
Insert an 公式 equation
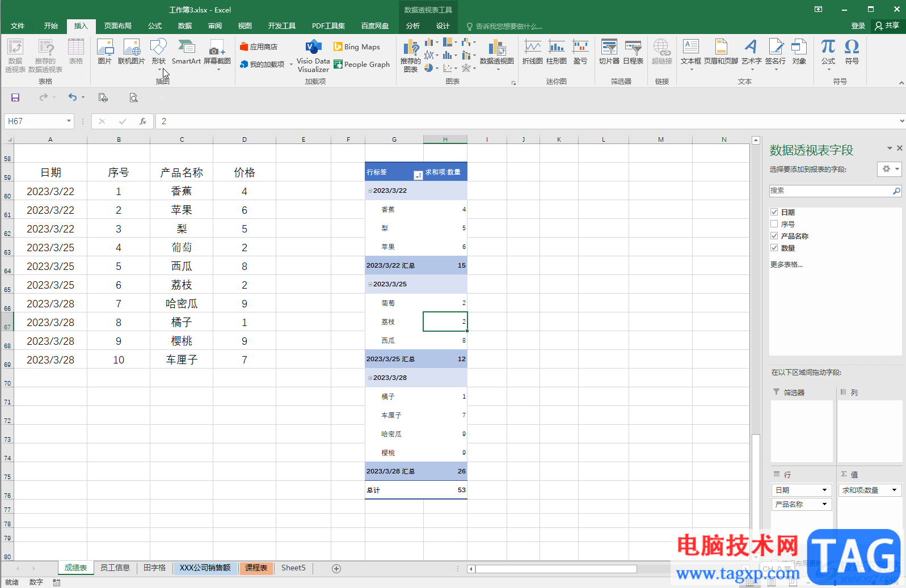click(828, 54)
